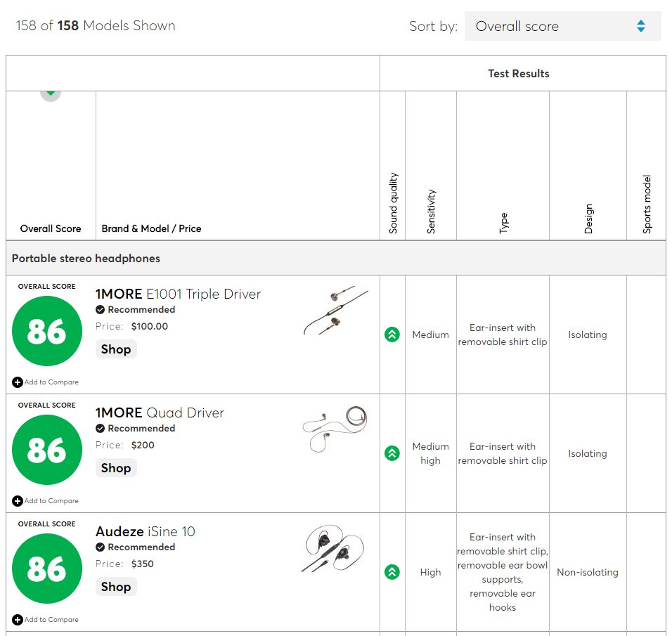View 1MORE Quad Driver product thumbnail
Image resolution: width=672 pixels, height=636 pixels.
click(x=335, y=429)
